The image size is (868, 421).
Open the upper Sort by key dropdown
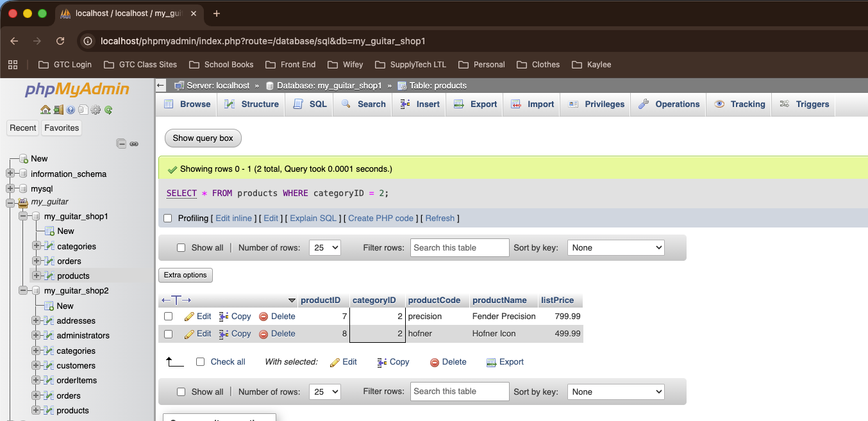pyautogui.click(x=615, y=248)
